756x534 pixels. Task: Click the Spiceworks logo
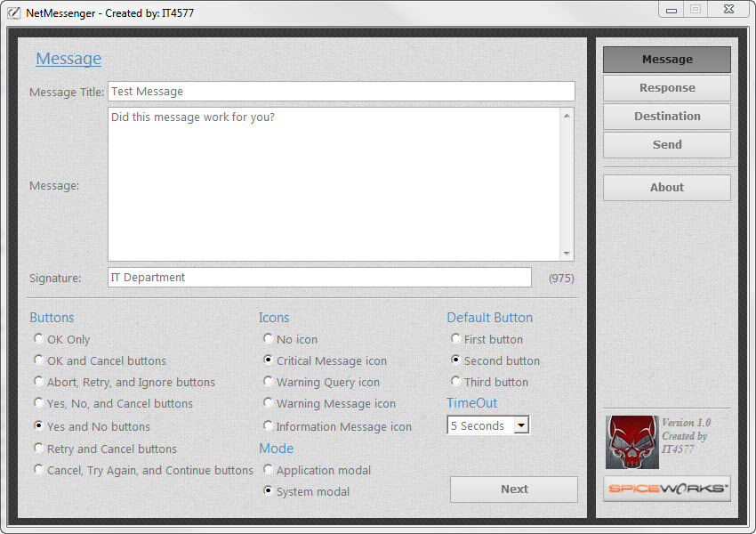click(666, 488)
